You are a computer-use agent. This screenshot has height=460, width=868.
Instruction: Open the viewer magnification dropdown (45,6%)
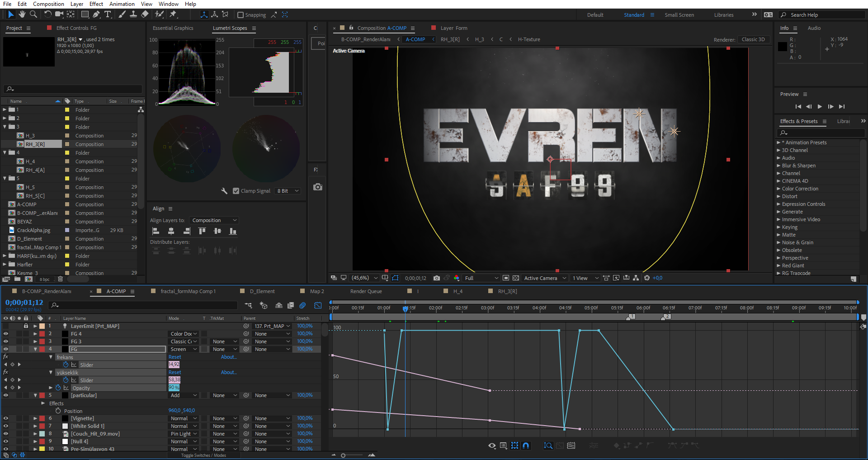[x=364, y=278]
